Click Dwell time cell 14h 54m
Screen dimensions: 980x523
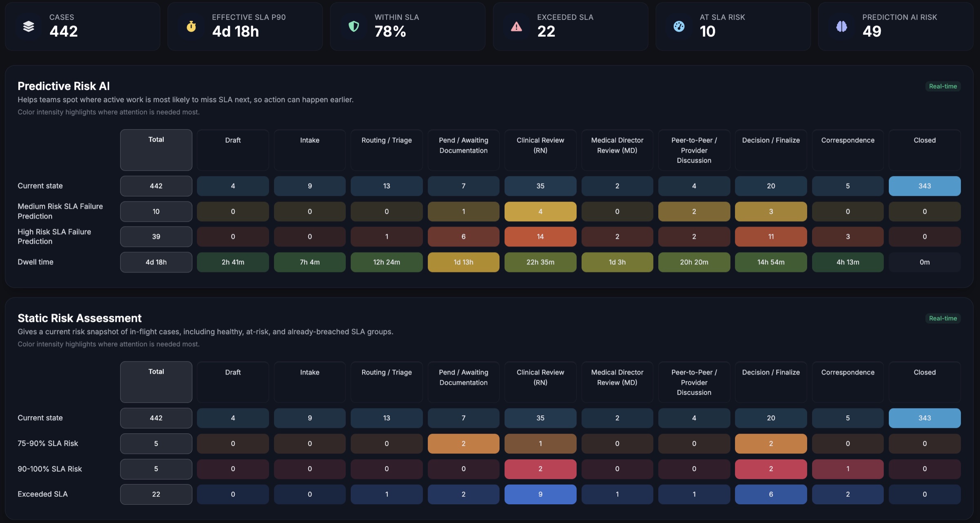pos(771,262)
